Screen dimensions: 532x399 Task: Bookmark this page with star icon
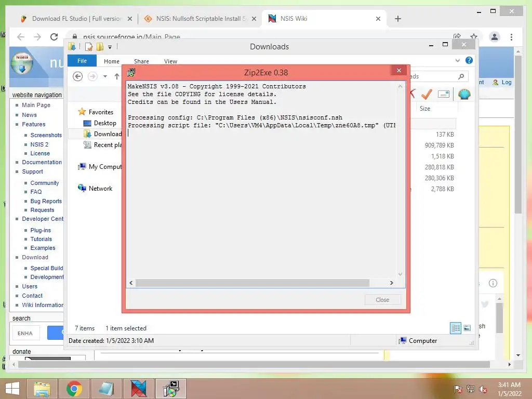(474, 36)
